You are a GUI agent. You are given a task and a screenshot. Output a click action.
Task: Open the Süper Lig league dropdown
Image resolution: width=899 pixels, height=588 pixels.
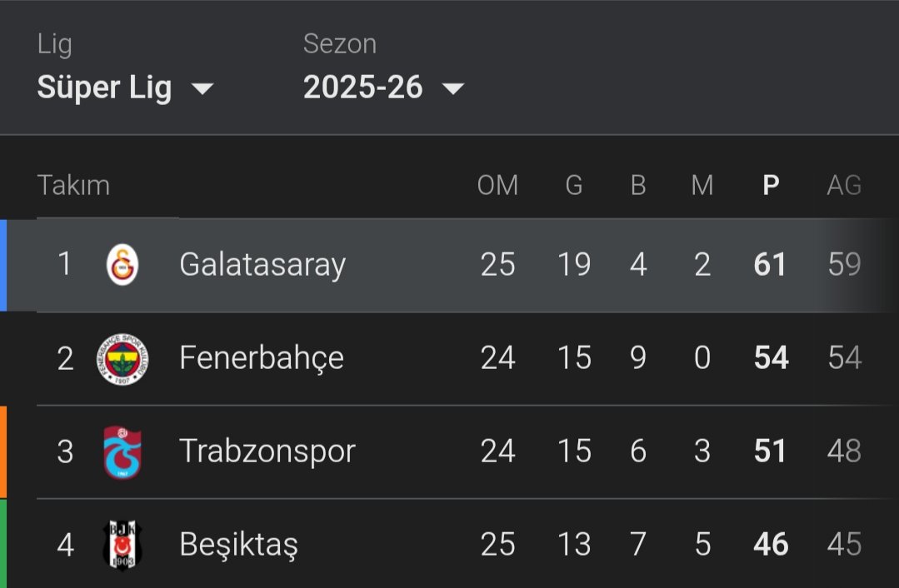(x=125, y=87)
